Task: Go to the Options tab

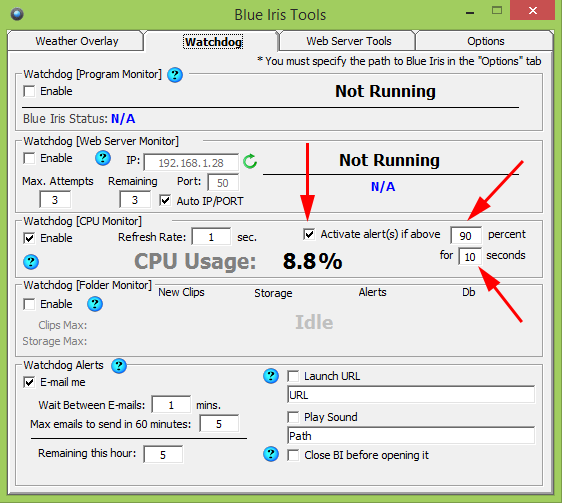Action: 485,41
